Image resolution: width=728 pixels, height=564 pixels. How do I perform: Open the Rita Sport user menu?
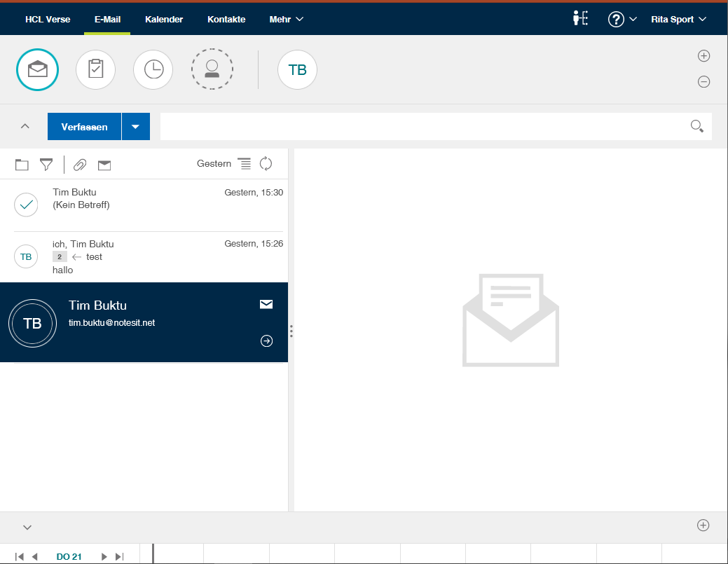(x=678, y=20)
